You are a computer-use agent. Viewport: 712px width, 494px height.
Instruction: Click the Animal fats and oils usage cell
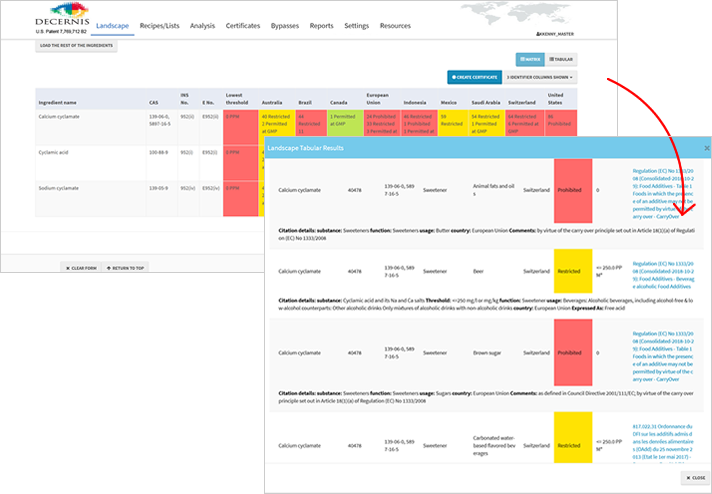pyautogui.click(x=493, y=190)
